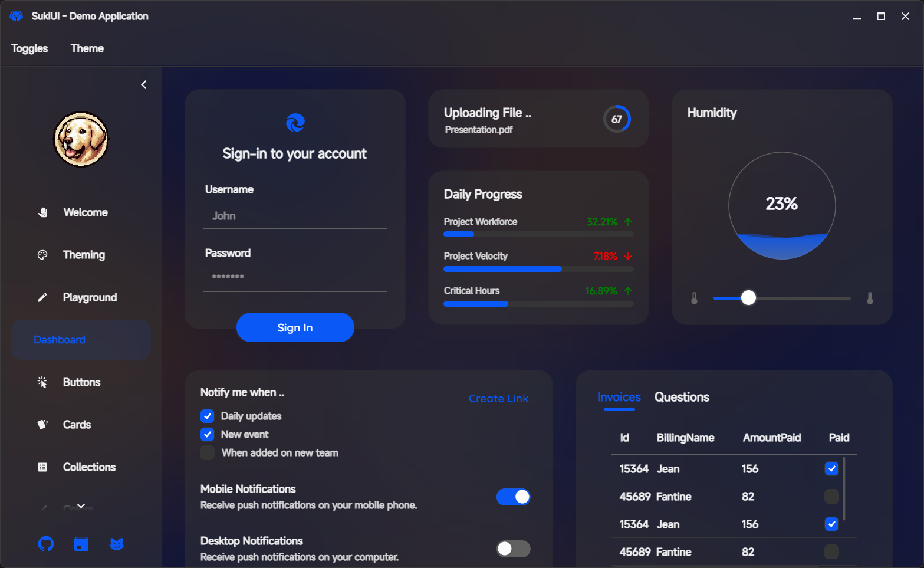Select the Invoices tab

(619, 398)
